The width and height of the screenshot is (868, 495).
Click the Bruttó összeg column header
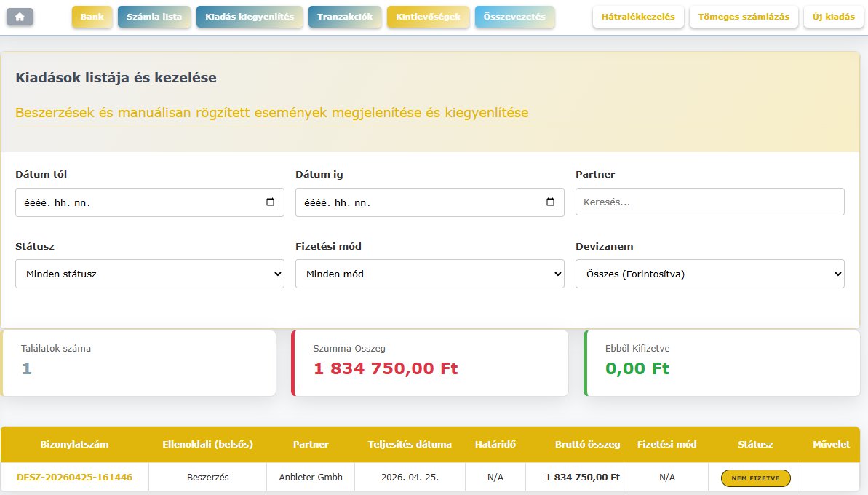pyautogui.click(x=587, y=444)
